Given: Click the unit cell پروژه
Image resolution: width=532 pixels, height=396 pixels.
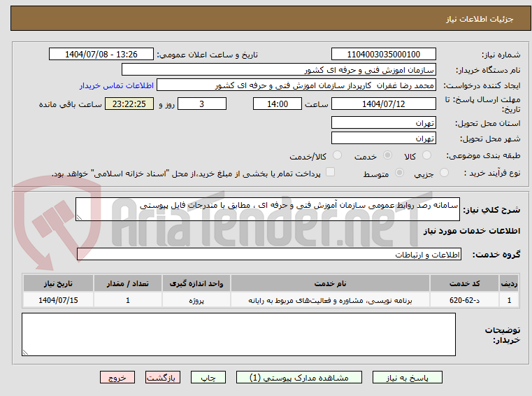Looking at the screenshot, I should tap(196, 300).
